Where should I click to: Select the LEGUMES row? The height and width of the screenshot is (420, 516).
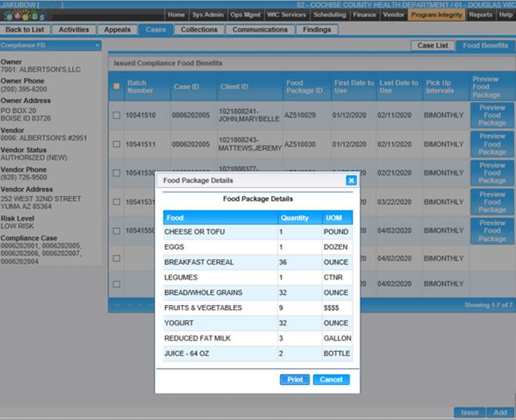coord(258,277)
